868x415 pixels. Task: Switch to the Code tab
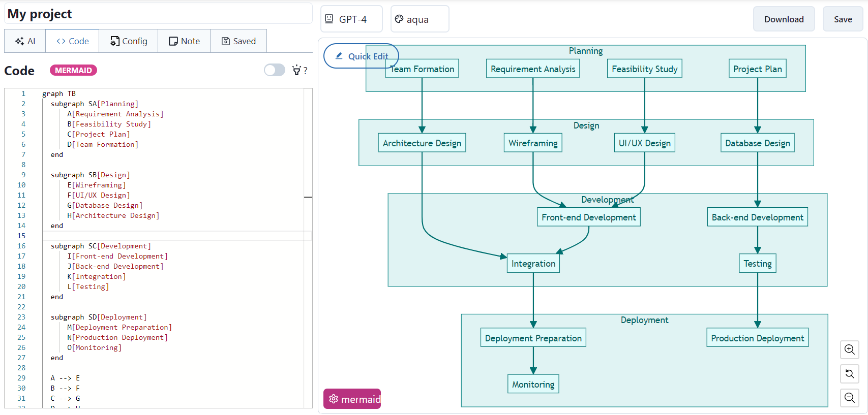pyautogui.click(x=72, y=41)
